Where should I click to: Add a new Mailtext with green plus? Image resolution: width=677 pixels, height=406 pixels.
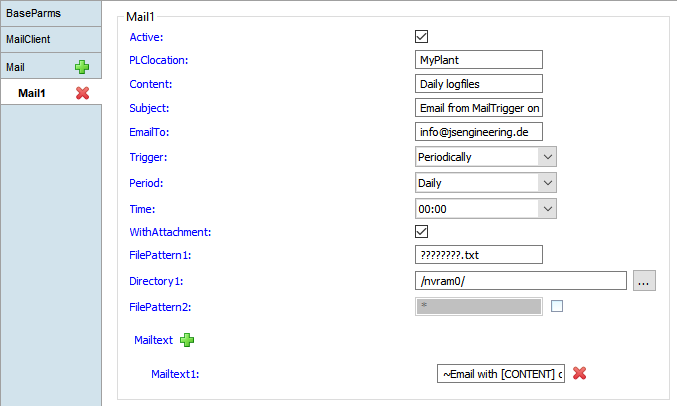(187, 340)
